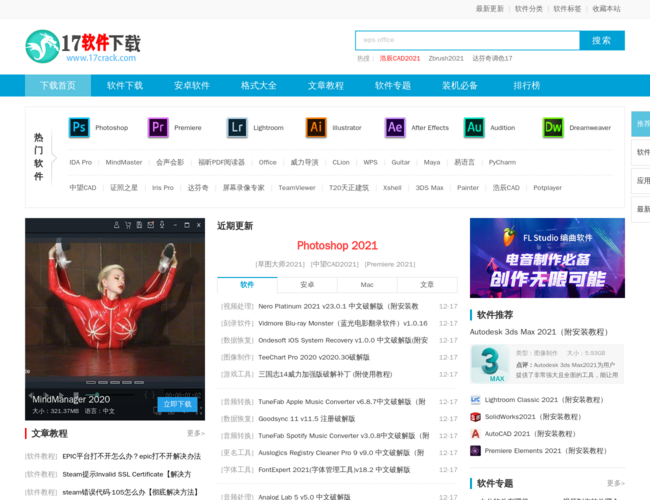Open Auslogics Registry Cleaner Pro 9 entry
This screenshot has width=650, height=500.
tap(341, 453)
